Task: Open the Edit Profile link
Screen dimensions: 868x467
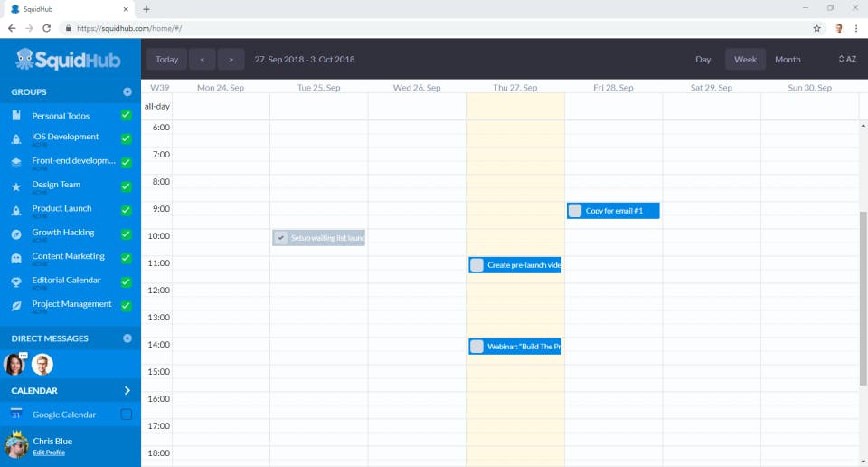Action: (x=49, y=453)
